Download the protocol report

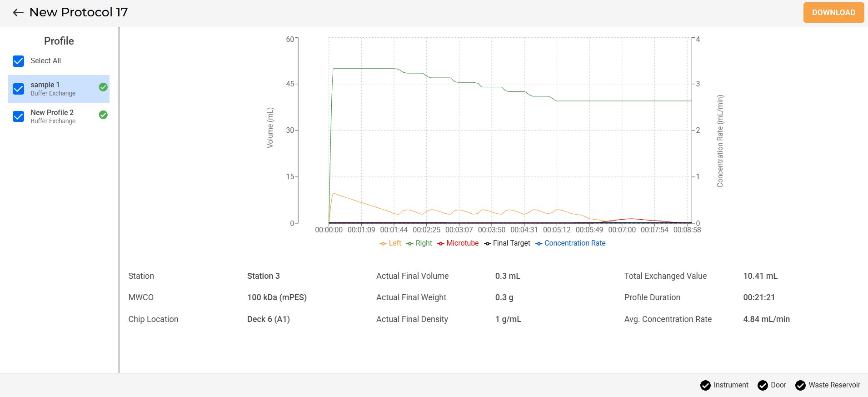(833, 13)
